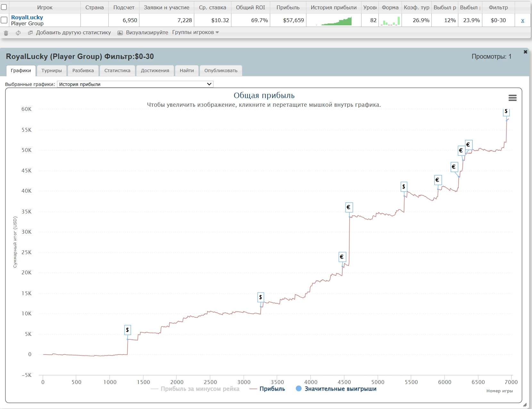Click the Визуализируйте image icon
Screen dimensions: 532x409
pos(120,33)
